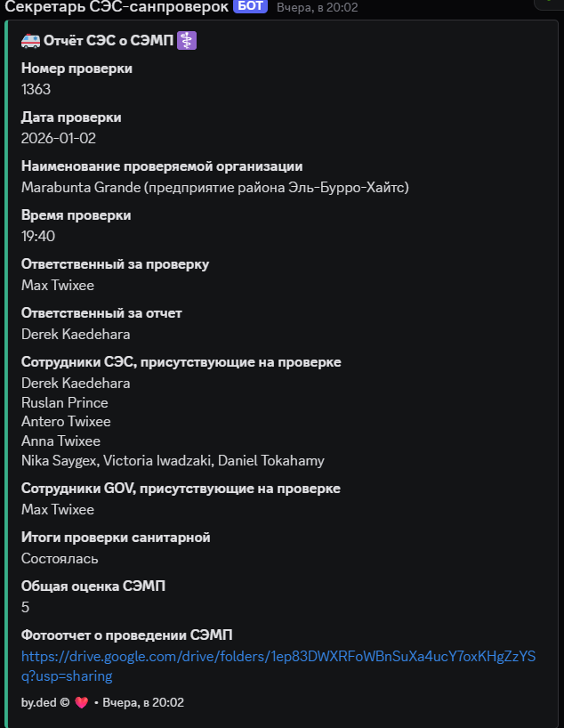
Task: Click Max Twixee under Ответственный за проверку
Action: point(58,285)
